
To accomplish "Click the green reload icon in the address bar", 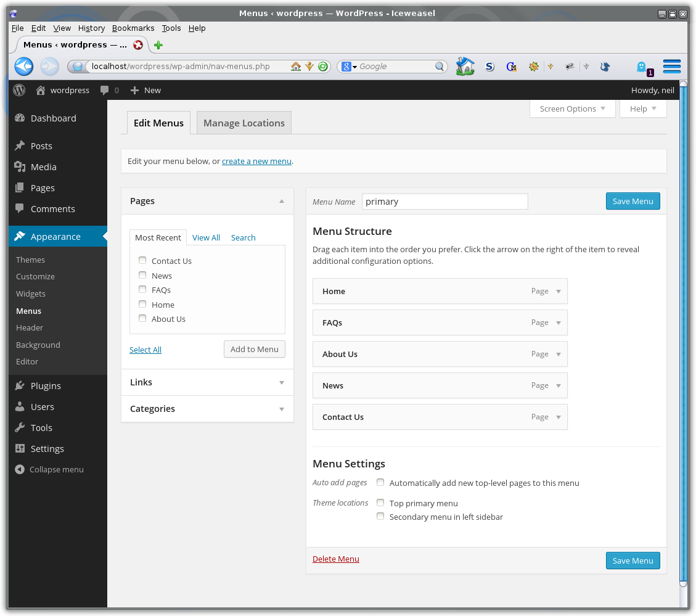I will click(x=323, y=67).
